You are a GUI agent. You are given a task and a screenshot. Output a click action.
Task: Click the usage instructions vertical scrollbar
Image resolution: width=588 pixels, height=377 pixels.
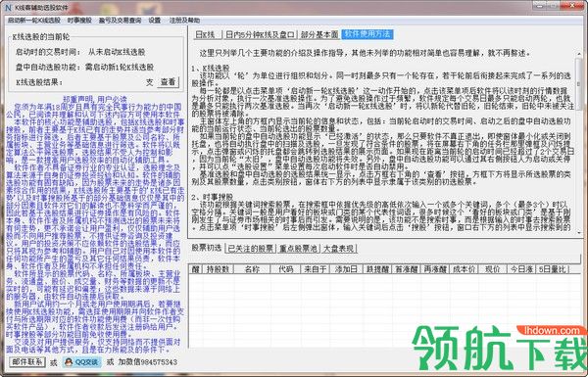coord(578,142)
